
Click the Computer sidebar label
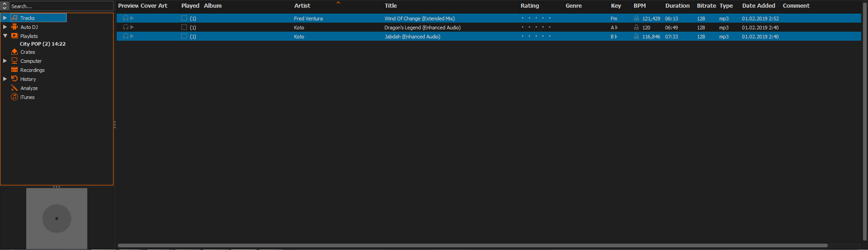point(31,61)
